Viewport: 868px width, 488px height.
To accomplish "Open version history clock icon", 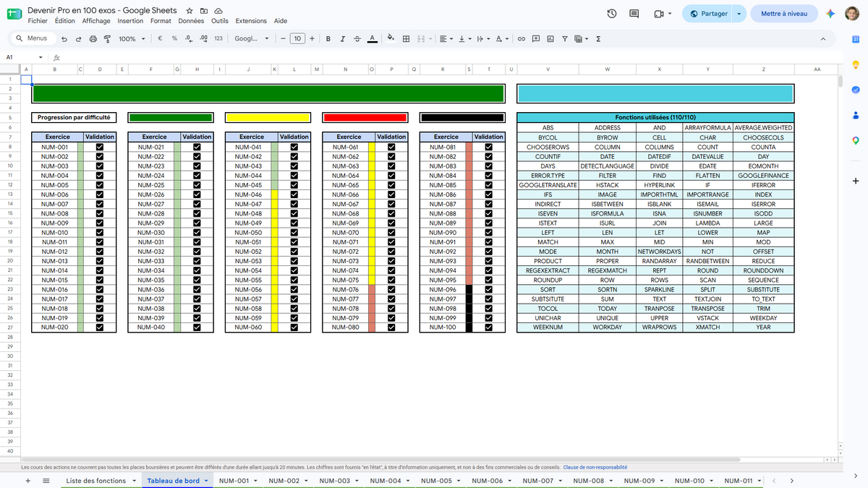I will [612, 14].
